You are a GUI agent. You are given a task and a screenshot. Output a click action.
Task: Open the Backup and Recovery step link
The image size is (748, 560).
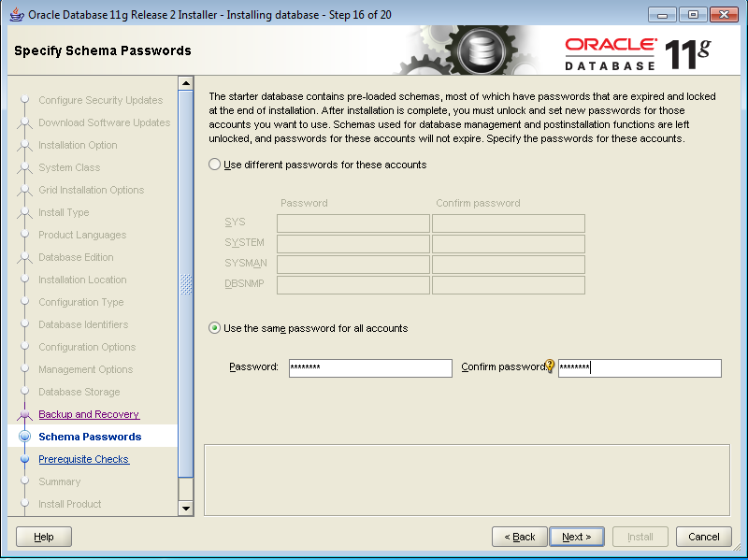[x=89, y=414]
